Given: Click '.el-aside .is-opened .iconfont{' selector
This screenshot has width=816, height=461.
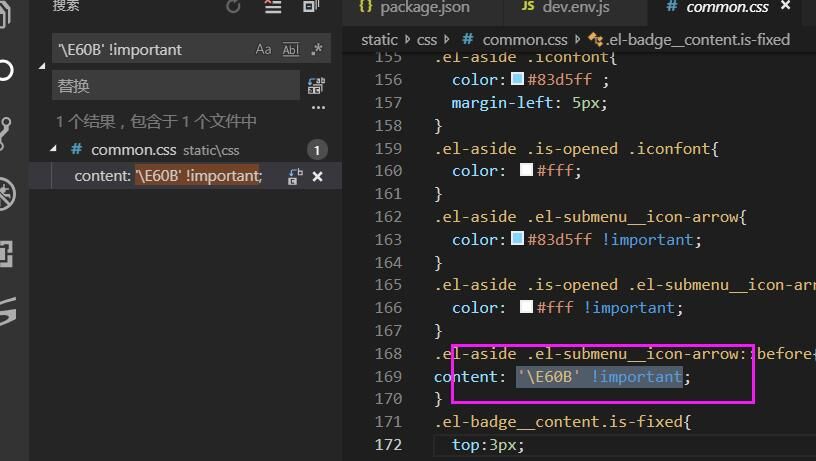Looking at the screenshot, I should [x=577, y=149].
